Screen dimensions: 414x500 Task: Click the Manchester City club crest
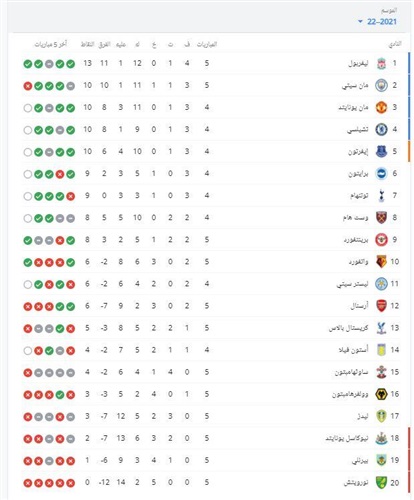click(381, 85)
